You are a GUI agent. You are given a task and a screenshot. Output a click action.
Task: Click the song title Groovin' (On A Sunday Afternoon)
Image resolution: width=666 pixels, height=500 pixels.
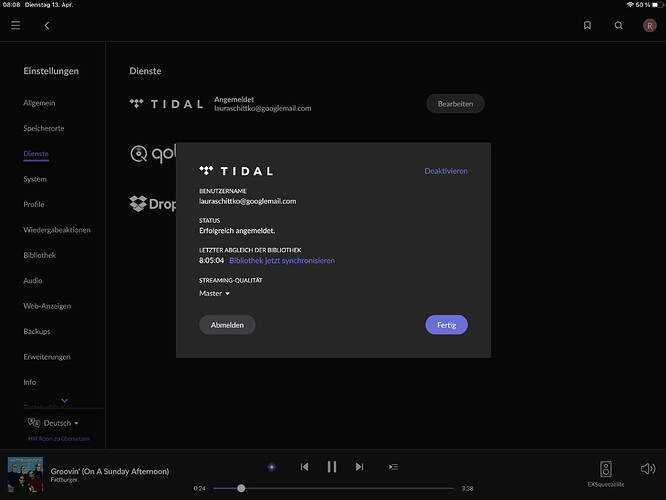pyautogui.click(x=110, y=471)
